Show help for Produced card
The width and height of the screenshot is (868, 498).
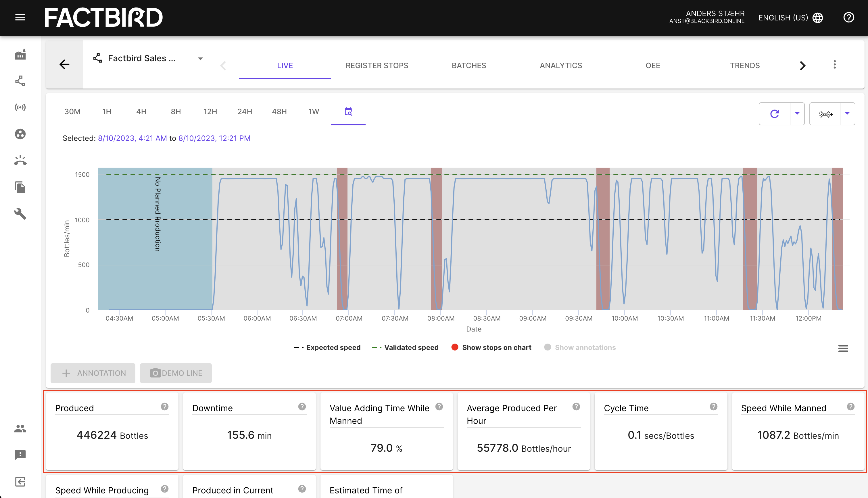tap(165, 406)
